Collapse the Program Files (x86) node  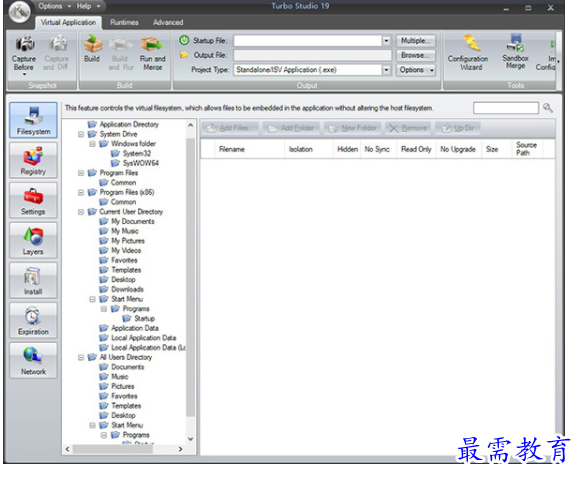pos(81,192)
